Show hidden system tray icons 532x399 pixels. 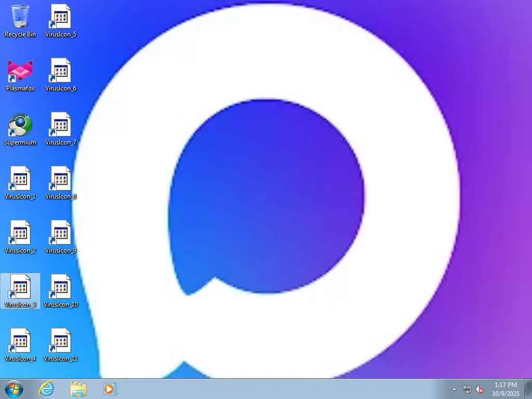click(x=454, y=390)
